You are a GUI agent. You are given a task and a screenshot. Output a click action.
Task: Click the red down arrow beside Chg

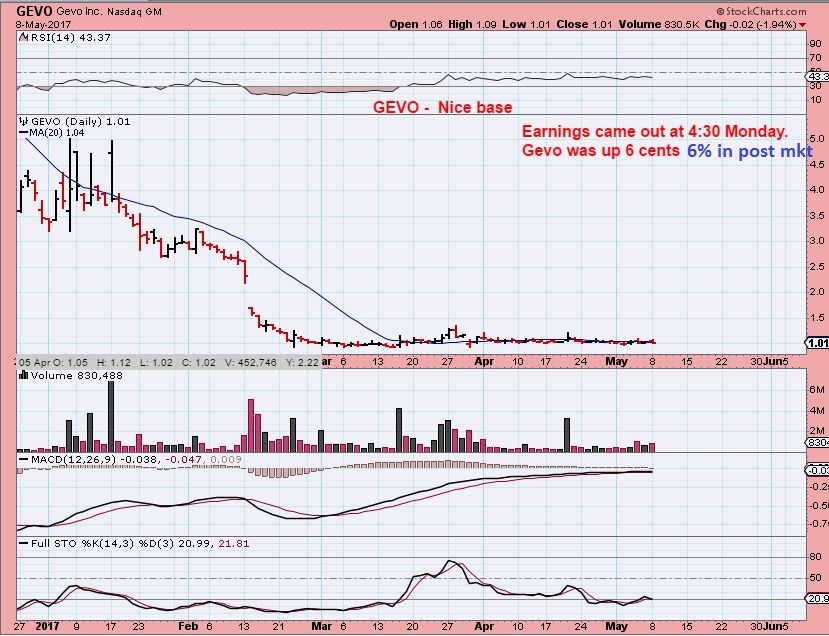(803, 25)
